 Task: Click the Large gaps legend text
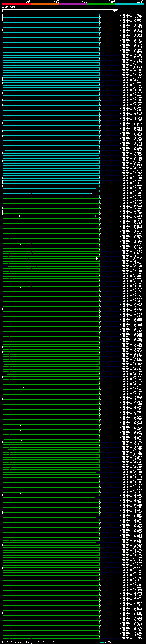pyautogui.click(x=10, y=642)
